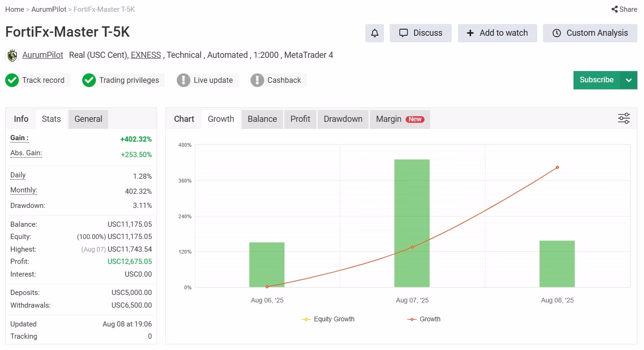Click the Share icon at top right
The image size is (644, 350).
[614, 9]
